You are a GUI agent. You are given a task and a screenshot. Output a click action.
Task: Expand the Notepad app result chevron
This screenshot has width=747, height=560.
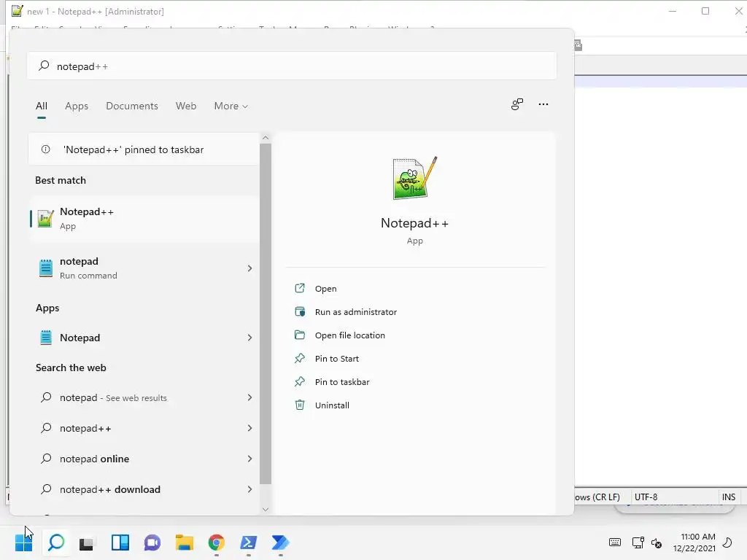pyautogui.click(x=249, y=338)
